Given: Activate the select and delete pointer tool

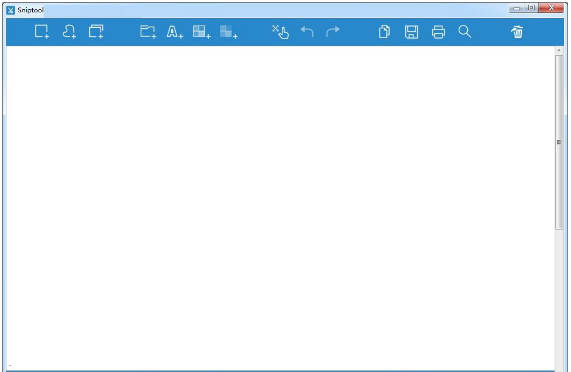Looking at the screenshot, I should [281, 32].
